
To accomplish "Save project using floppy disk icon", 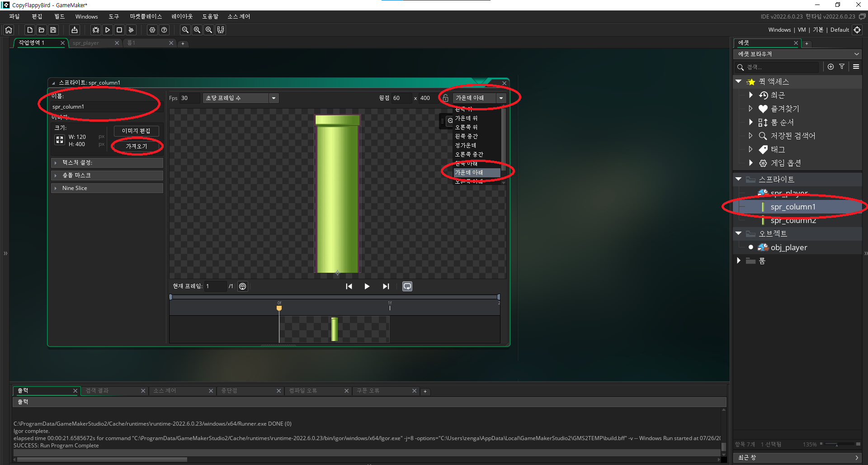I will [53, 30].
